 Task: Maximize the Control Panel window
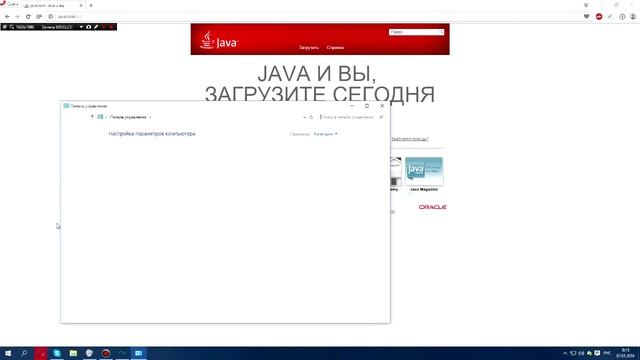tap(367, 106)
